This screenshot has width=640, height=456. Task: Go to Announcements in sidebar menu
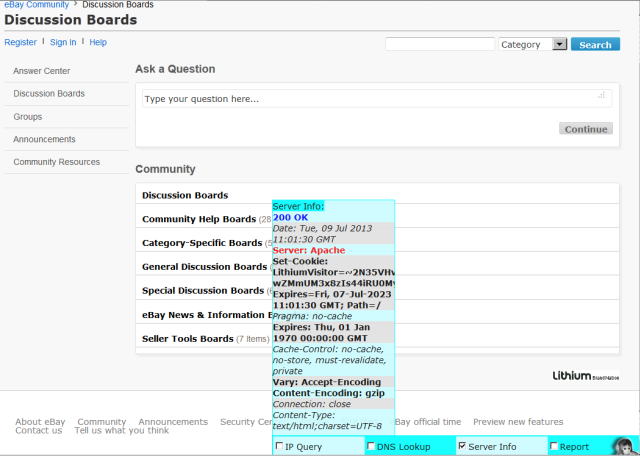click(44, 139)
